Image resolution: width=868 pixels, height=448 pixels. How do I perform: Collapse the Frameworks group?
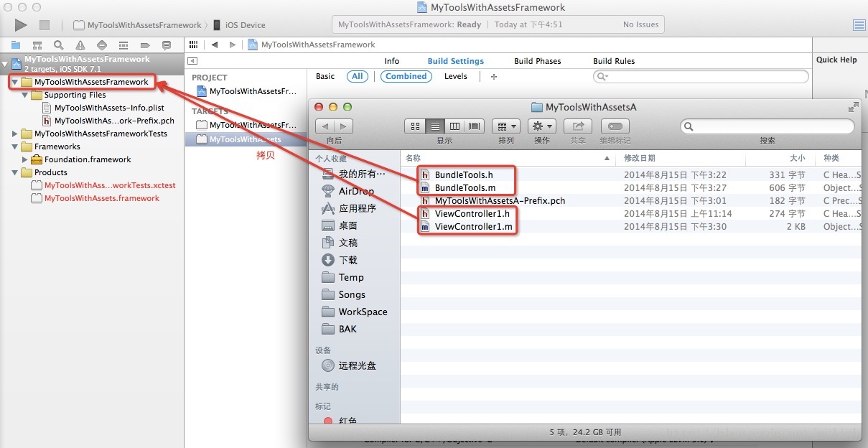tap(15, 146)
